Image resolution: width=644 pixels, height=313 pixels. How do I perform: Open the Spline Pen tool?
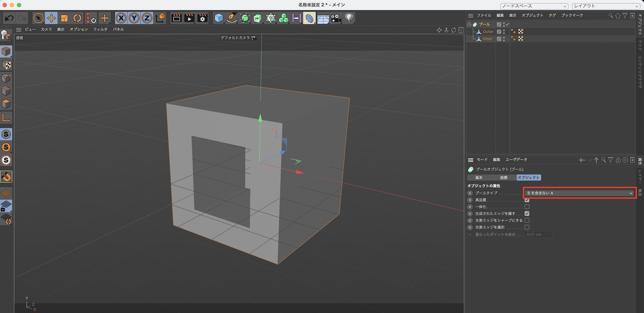[232, 18]
